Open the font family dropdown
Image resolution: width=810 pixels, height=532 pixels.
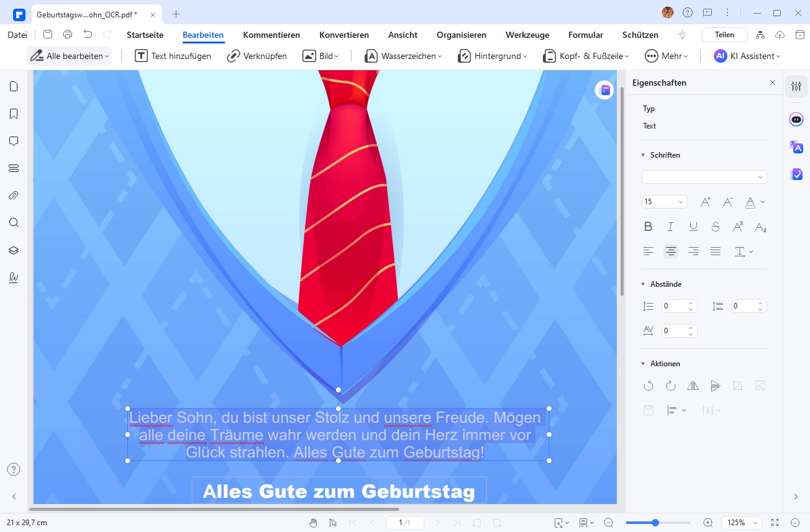704,177
